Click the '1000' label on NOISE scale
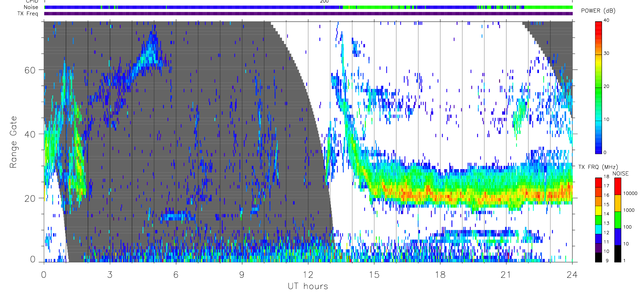644x297 pixels. point(629,210)
